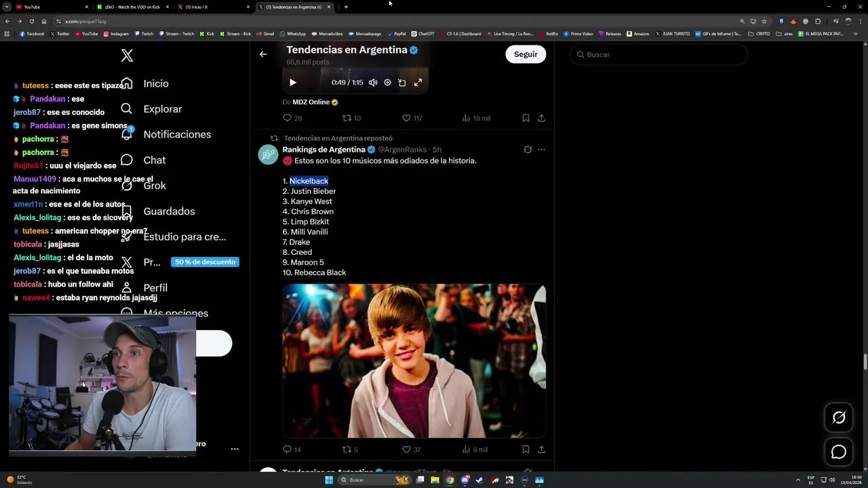Click the Grok icon on the Rankings of Argentina post
This screenshot has width=868, height=488.
tap(528, 150)
